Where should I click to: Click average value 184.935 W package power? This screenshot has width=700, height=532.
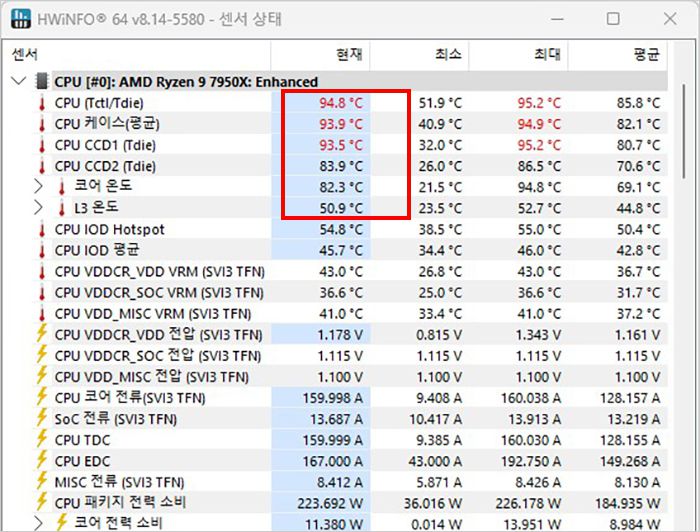pos(628,503)
